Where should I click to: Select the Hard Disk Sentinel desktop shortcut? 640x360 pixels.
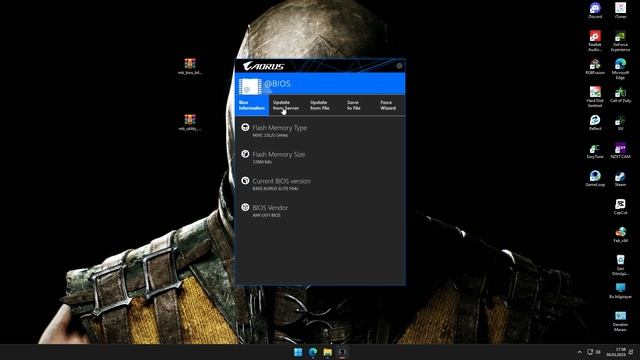point(595,97)
